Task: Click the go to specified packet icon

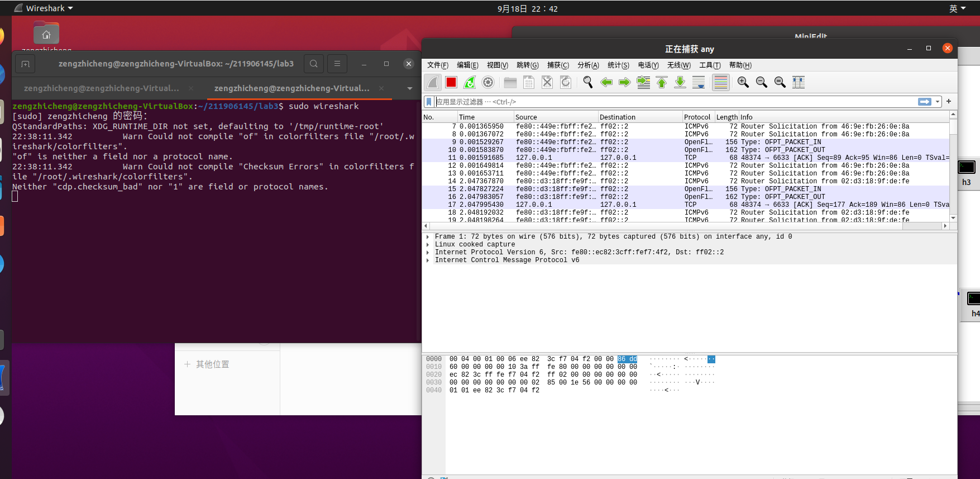Action: click(x=643, y=82)
